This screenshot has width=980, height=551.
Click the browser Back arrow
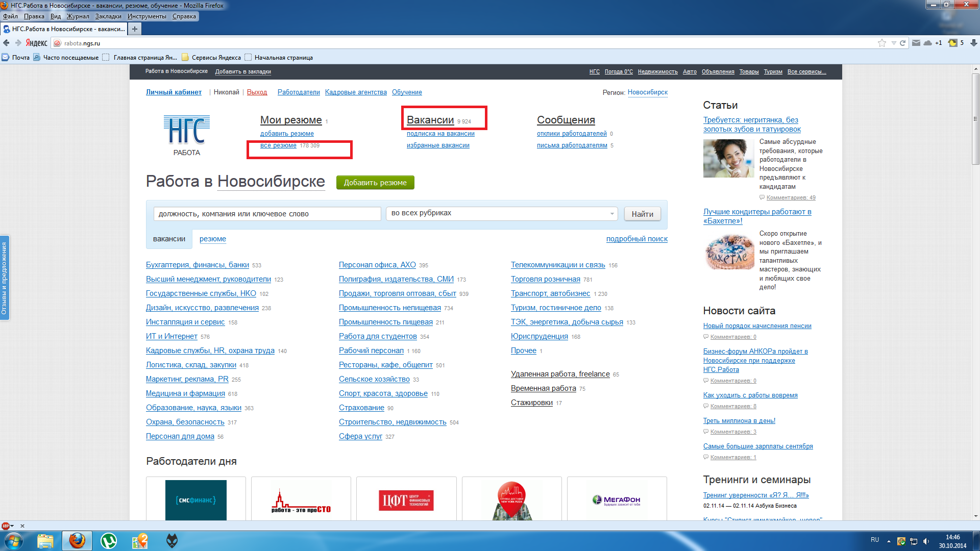point(6,43)
